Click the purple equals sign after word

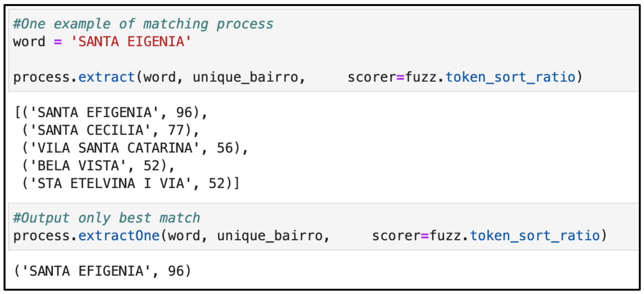point(58,42)
